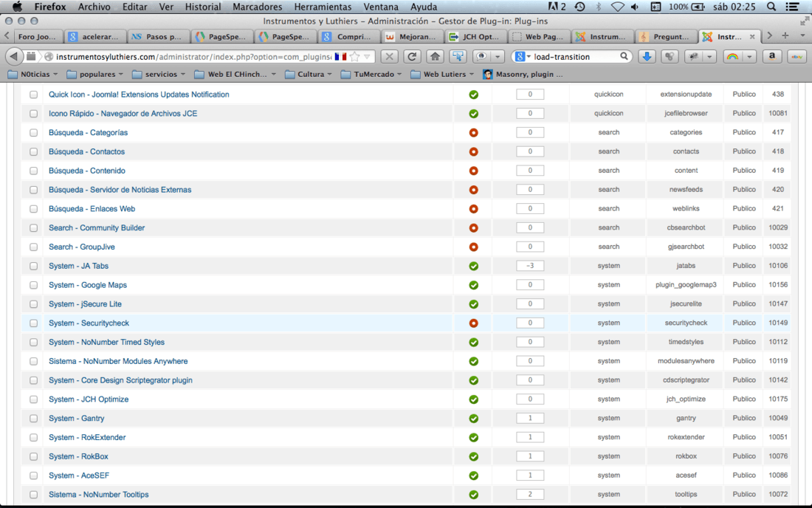Open the downloads blue arrow button

coord(647,56)
